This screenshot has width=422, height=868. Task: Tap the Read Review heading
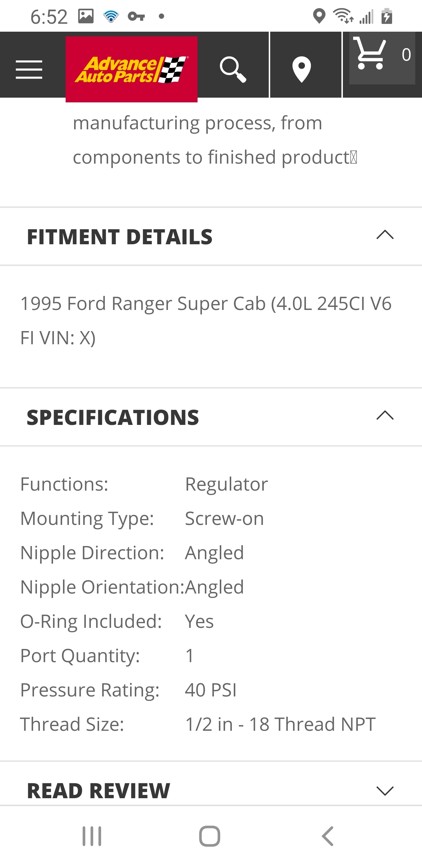point(98,791)
